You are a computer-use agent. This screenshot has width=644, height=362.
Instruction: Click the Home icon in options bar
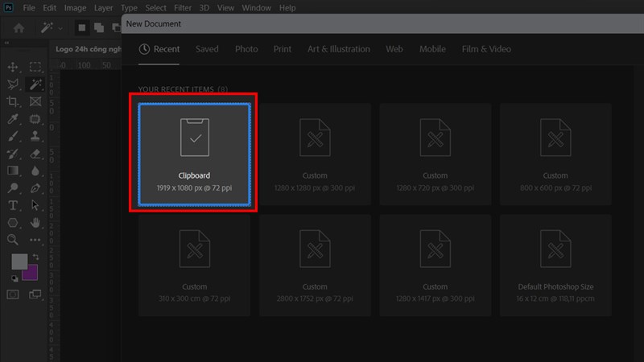coord(19,28)
